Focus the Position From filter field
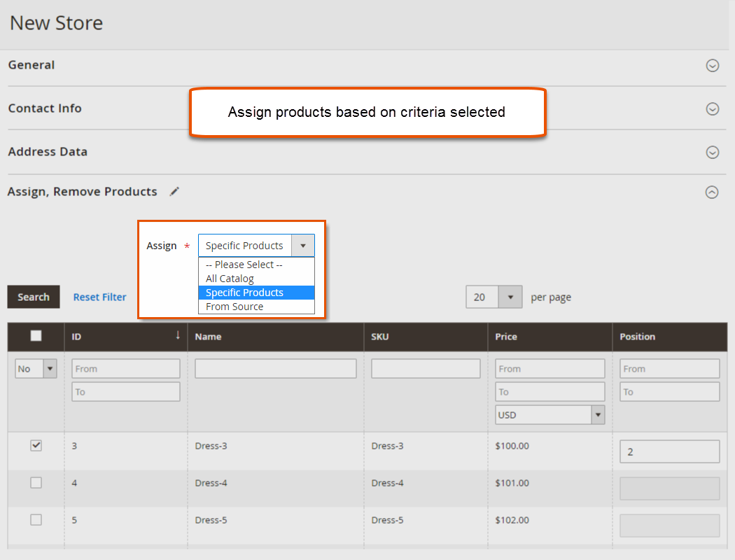 click(669, 369)
